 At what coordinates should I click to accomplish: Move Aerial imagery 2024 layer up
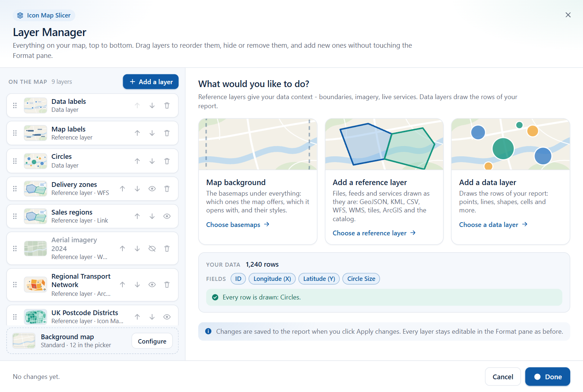pos(122,248)
